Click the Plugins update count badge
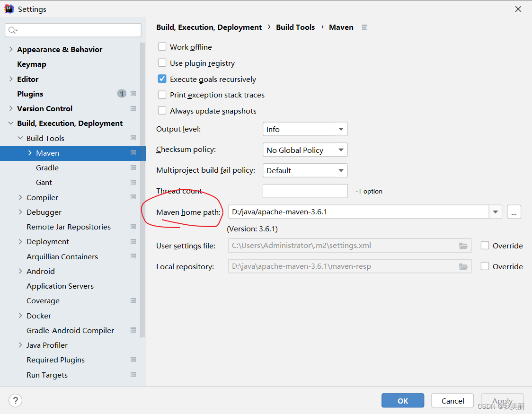The height and width of the screenshot is (414, 532). [122, 94]
